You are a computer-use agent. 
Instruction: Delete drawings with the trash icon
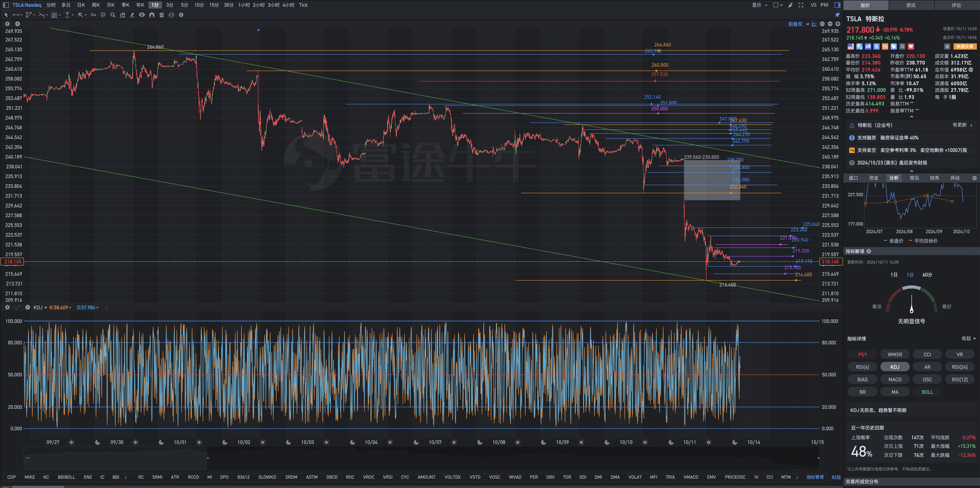[162, 15]
